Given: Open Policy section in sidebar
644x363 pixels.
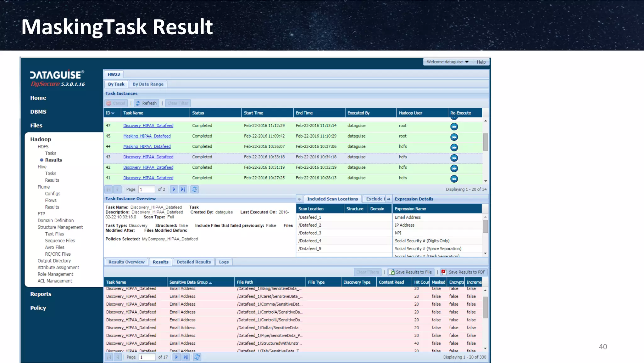Looking at the screenshot, I should click(38, 308).
